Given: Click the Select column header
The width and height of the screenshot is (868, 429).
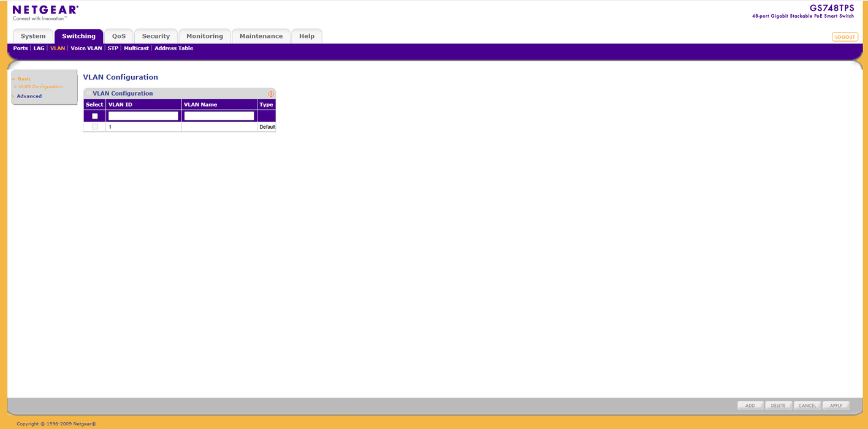Looking at the screenshot, I should (x=94, y=105).
